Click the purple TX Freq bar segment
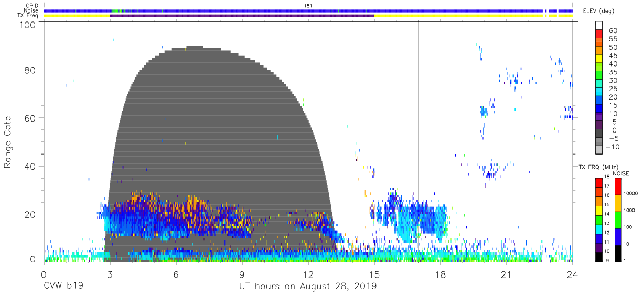The height and width of the screenshot is (297, 644). [242, 16]
